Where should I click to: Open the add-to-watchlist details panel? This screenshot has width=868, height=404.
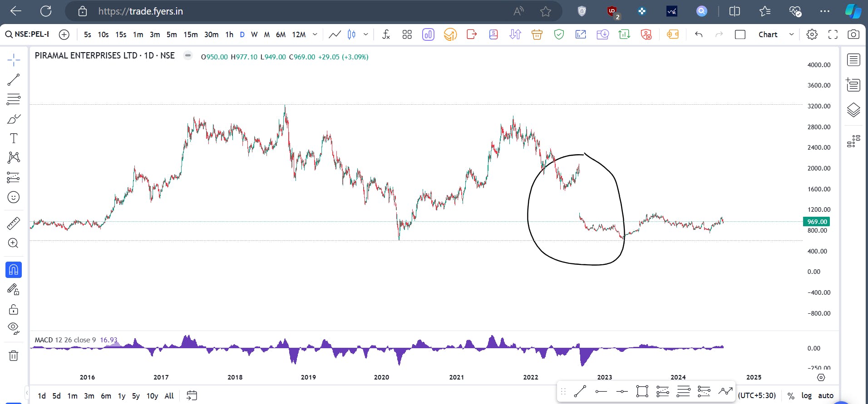pyautogui.click(x=853, y=85)
